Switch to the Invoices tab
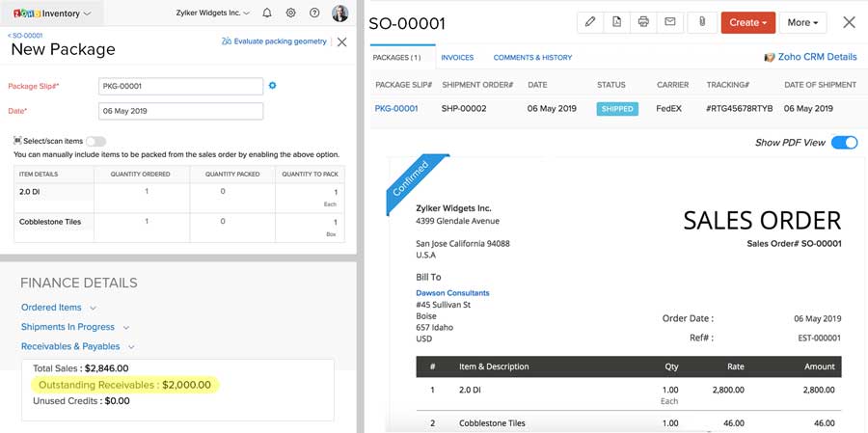 tap(457, 58)
